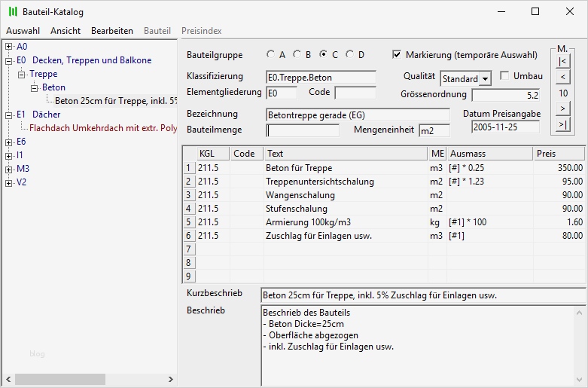Click cell 'Treppenuntersichtschalung'
The height and width of the screenshot is (388, 588).
pyautogui.click(x=346, y=182)
